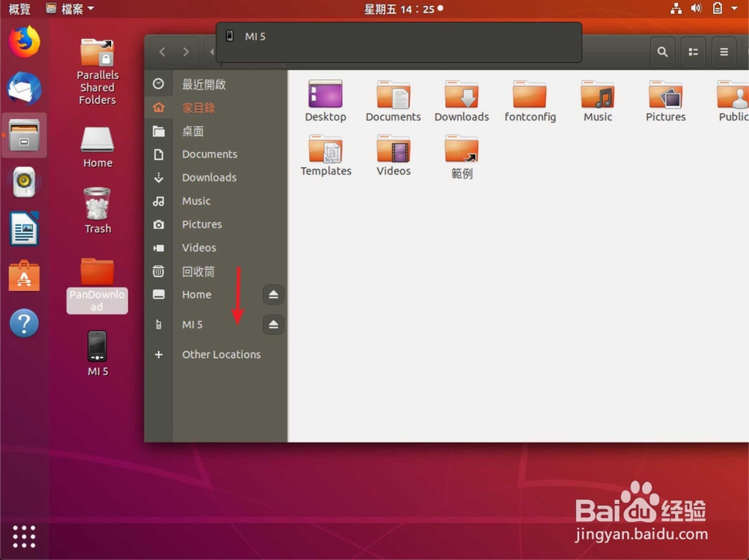Open 桌面 desktop in sidebar
Image resolution: width=749 pixels, height=560 pixels.
pos(216,131)
